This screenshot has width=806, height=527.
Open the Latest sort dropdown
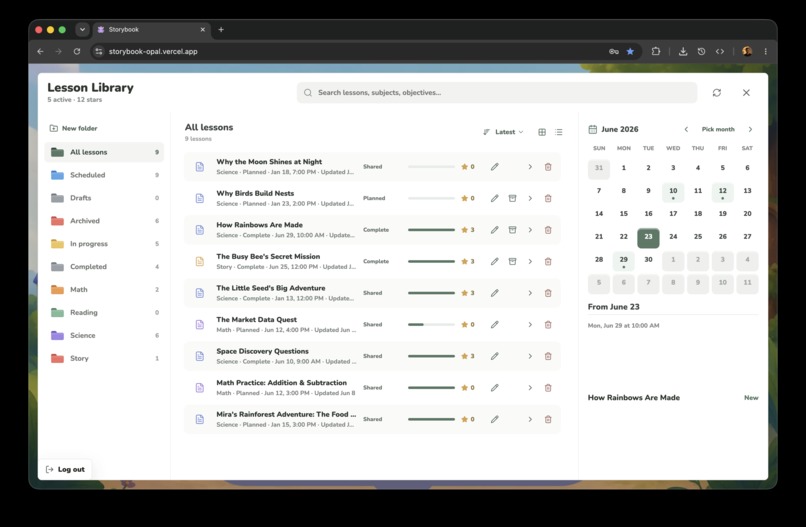pos(504,132)
